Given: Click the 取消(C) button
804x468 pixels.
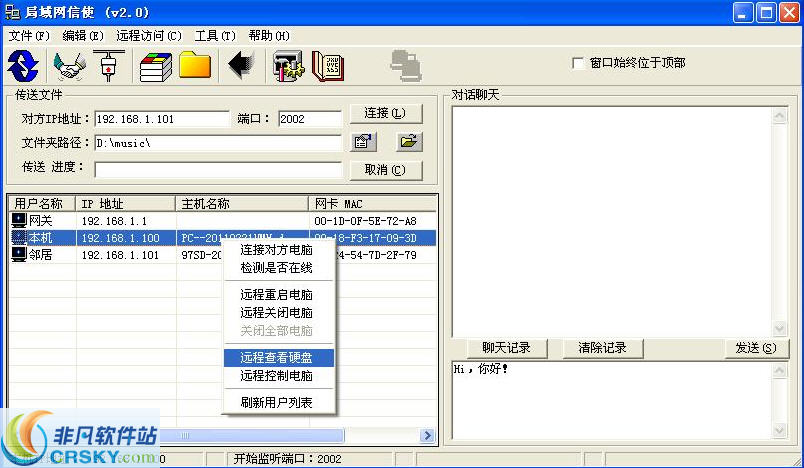Looking at the screenshot, I should (386, 170).
